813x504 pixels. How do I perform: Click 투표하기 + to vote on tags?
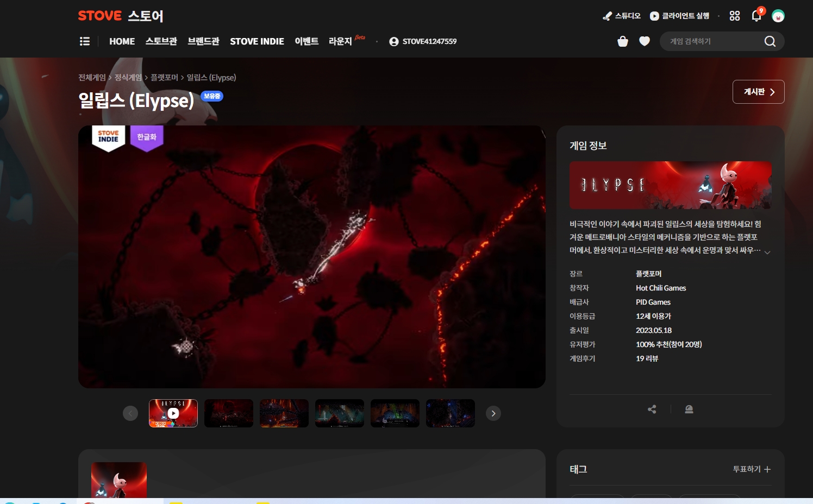752,469
